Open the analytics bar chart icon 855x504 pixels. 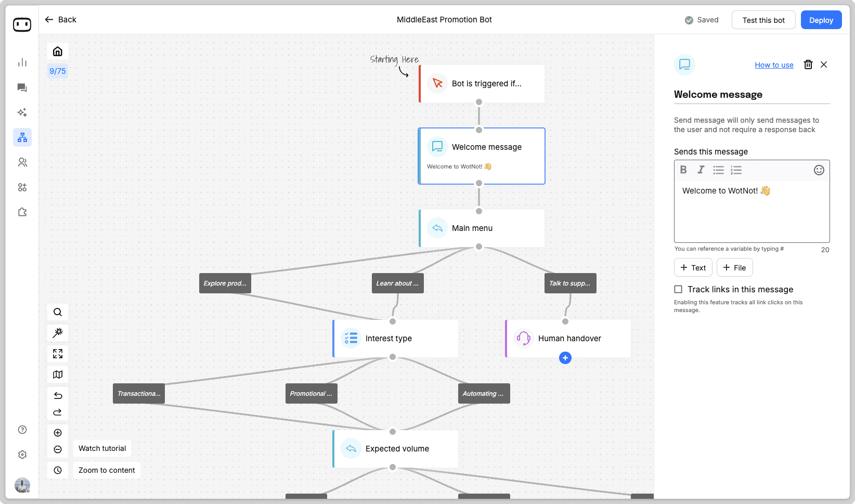click(x=22, y=62)
